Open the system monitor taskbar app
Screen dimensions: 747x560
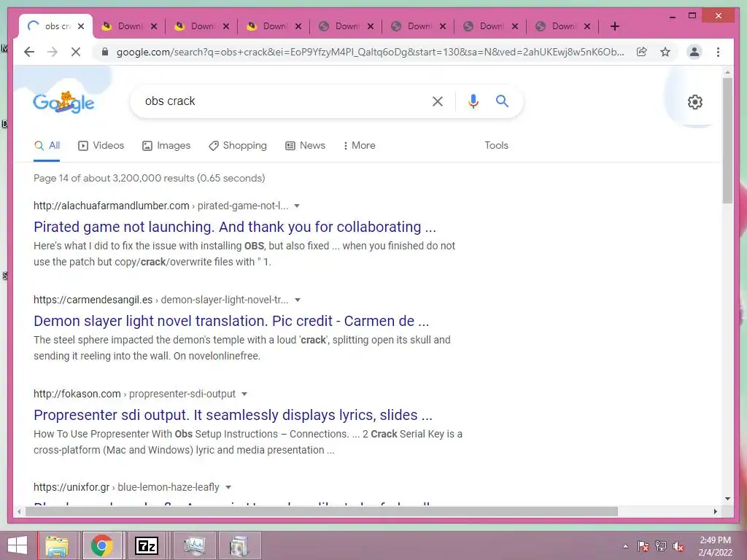pyautogui.click(x=194, y=545)
